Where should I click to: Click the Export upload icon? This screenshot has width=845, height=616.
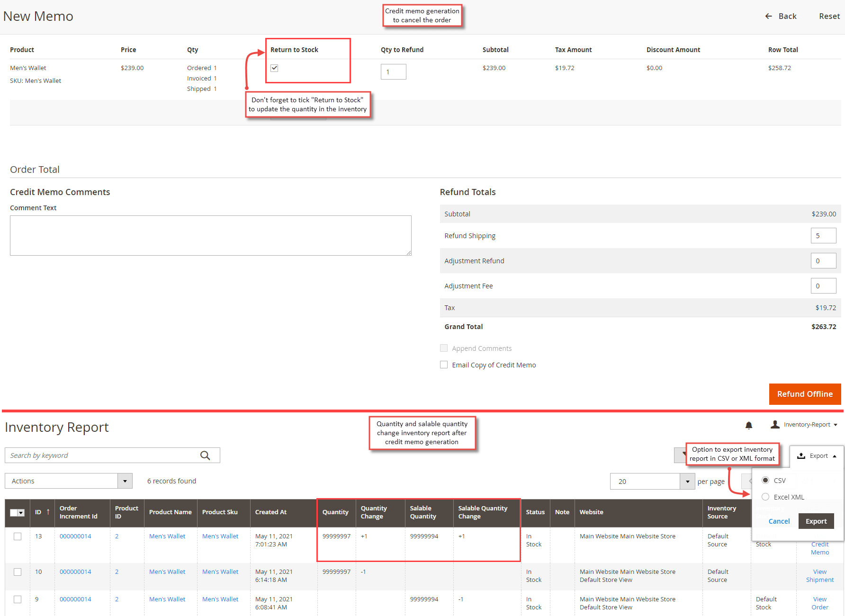click(x=800, y=455)
